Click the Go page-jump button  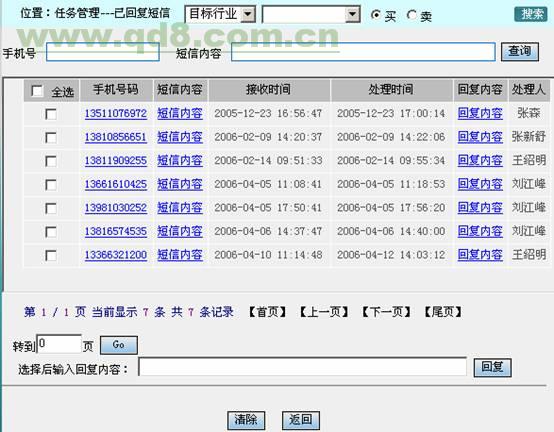[x=119, y=345]
